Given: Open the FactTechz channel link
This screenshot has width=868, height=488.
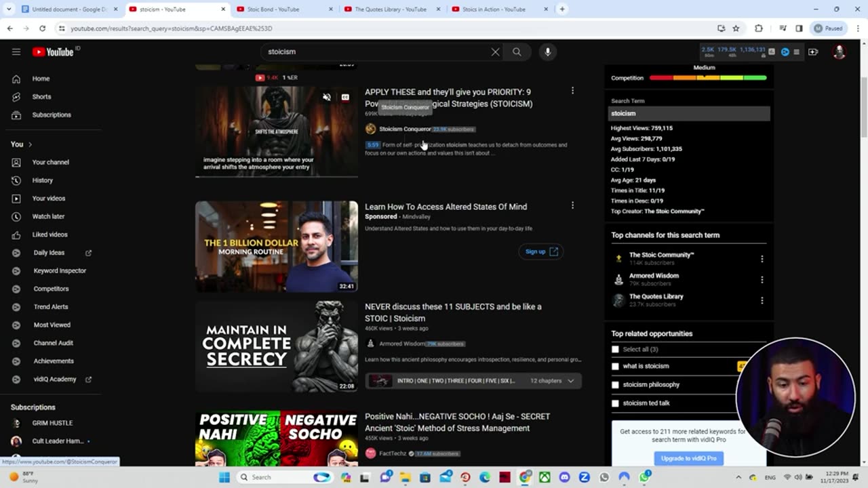Looking at the screenshot, I should click(393, 453).
